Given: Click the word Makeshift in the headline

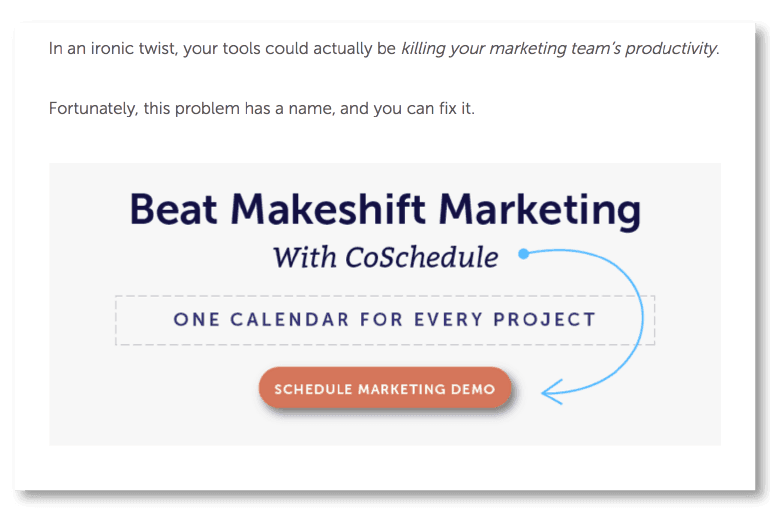Looking at the screenshot, I should [328, 209].
